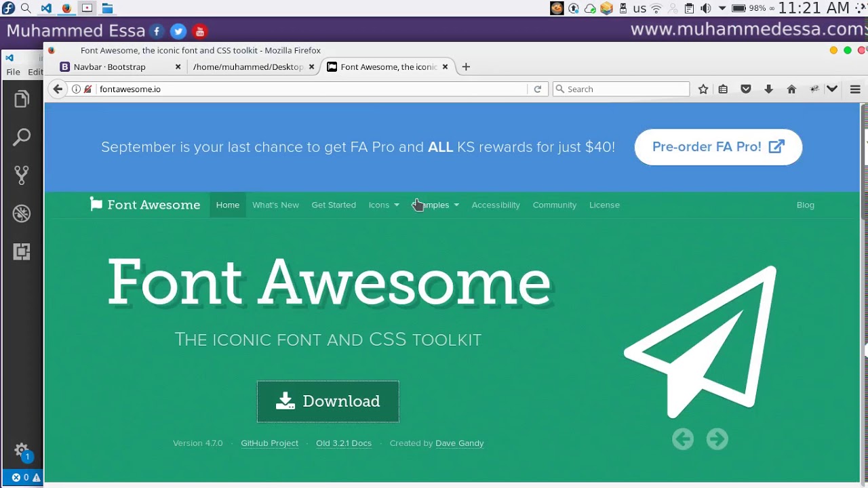Open VS Code Source Control icon
This screenshot has height=488, width=868.
(x=22, y=176)
